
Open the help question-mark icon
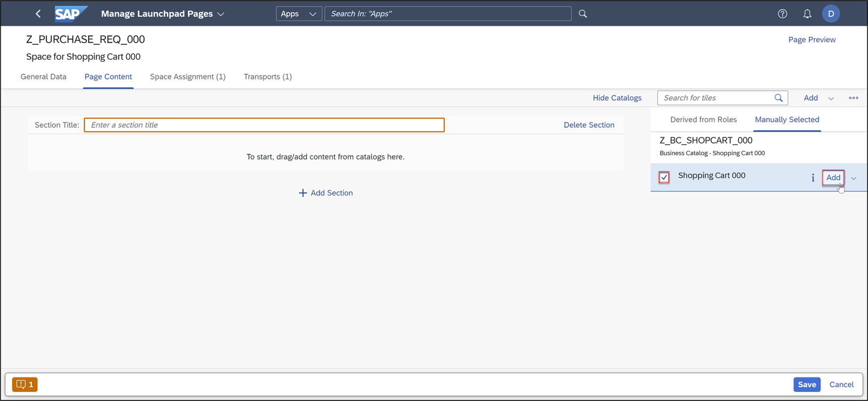pos(782,13)
